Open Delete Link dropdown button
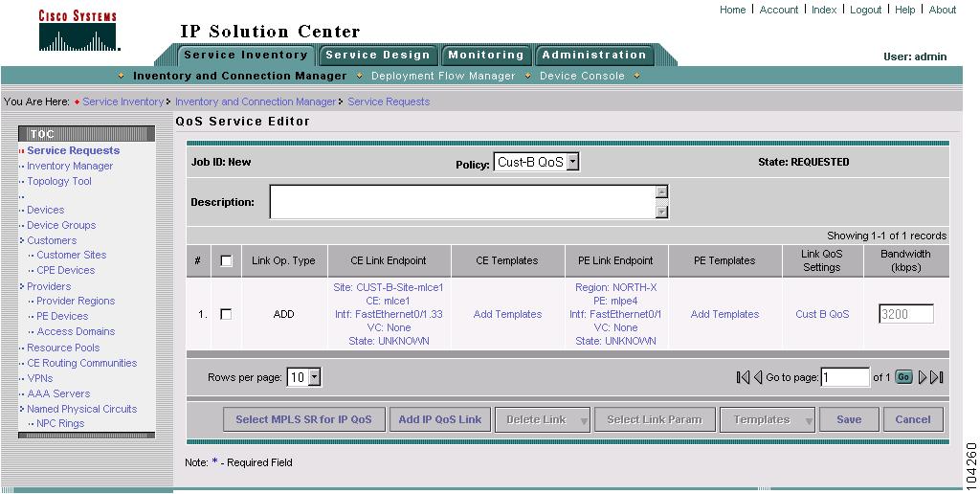The height and width of the screenshot is (494, 980). pyautogui.click(x=543, y=419)
